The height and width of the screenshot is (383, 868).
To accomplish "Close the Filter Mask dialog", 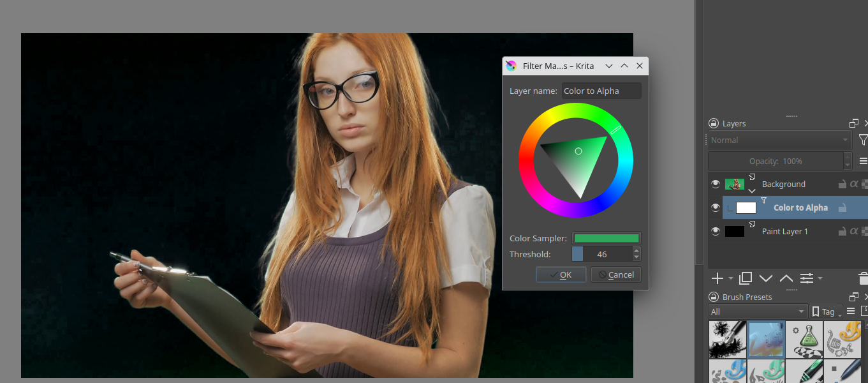I will (640, 66).
